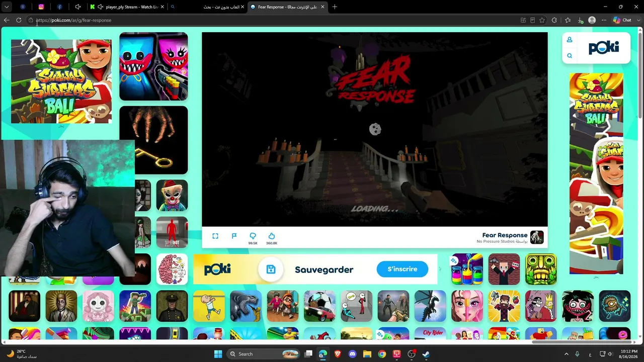Open the color water sort jars game
The width and height of the screenshot is (644, 362).
click(x=467, y=269)
